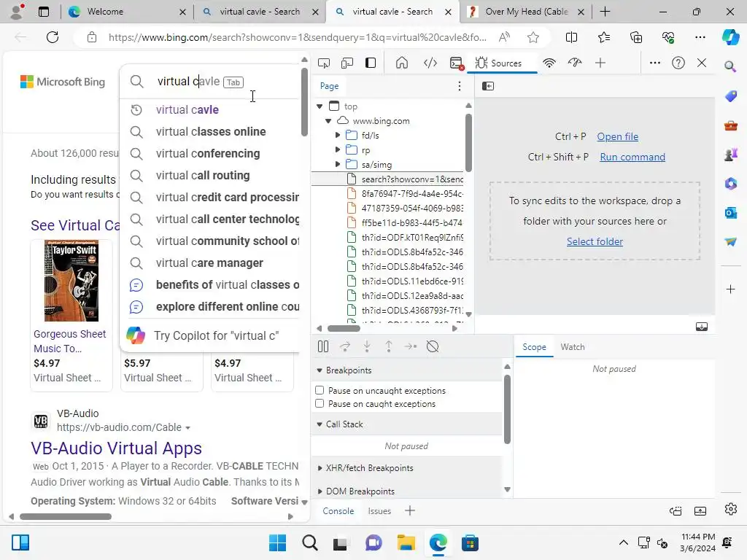Open DevTools settings gear

coord(731,509)
